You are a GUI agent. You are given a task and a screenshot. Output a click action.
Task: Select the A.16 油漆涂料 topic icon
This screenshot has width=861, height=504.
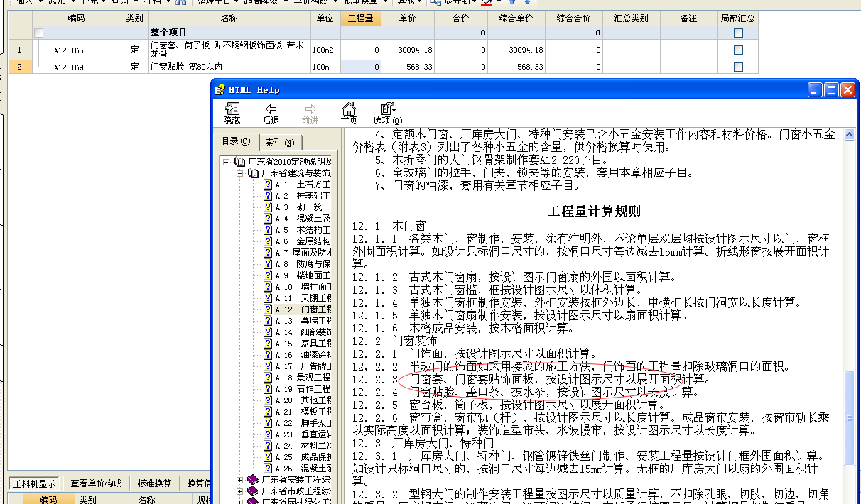(x=268, y=355)
